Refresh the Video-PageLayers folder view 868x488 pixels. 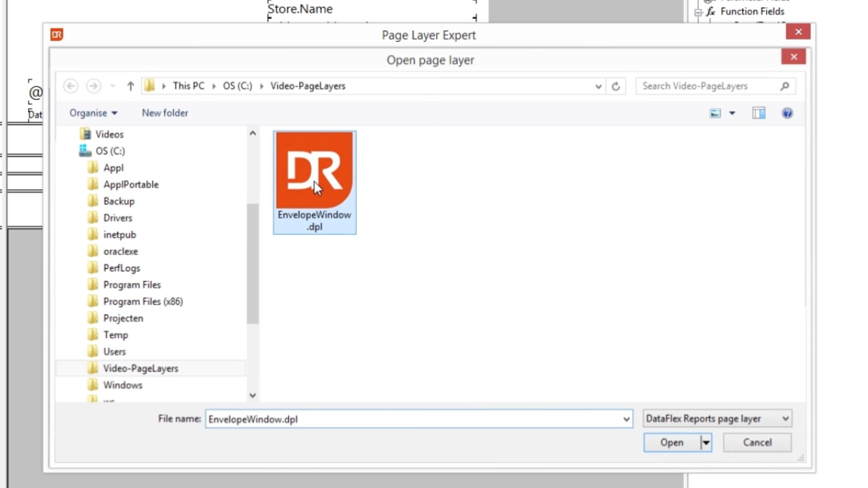point(616,86)
